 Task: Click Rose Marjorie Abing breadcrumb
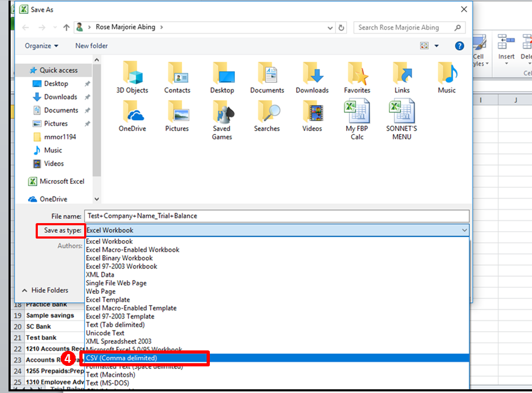pyautogui.click(x=125, y=27)
